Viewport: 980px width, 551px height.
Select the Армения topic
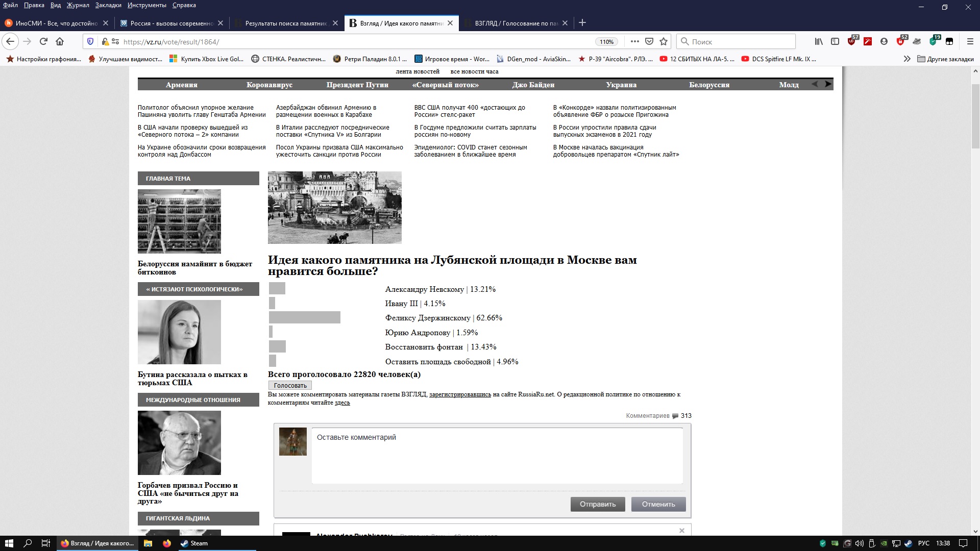(181, 85)
